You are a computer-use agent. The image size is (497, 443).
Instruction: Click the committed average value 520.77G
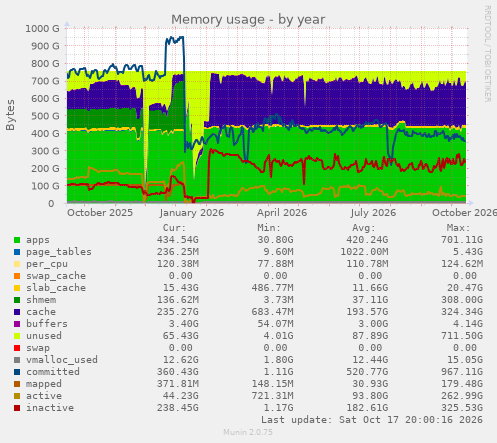click(367, 372)
